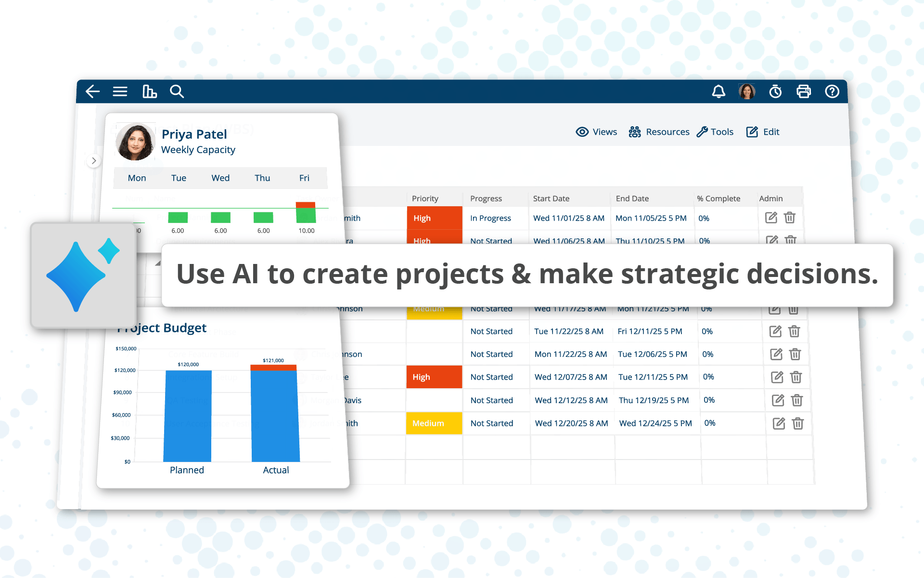Click the user profile avatar in toolbar
924x578 pixels.
(x=746, y=92)
